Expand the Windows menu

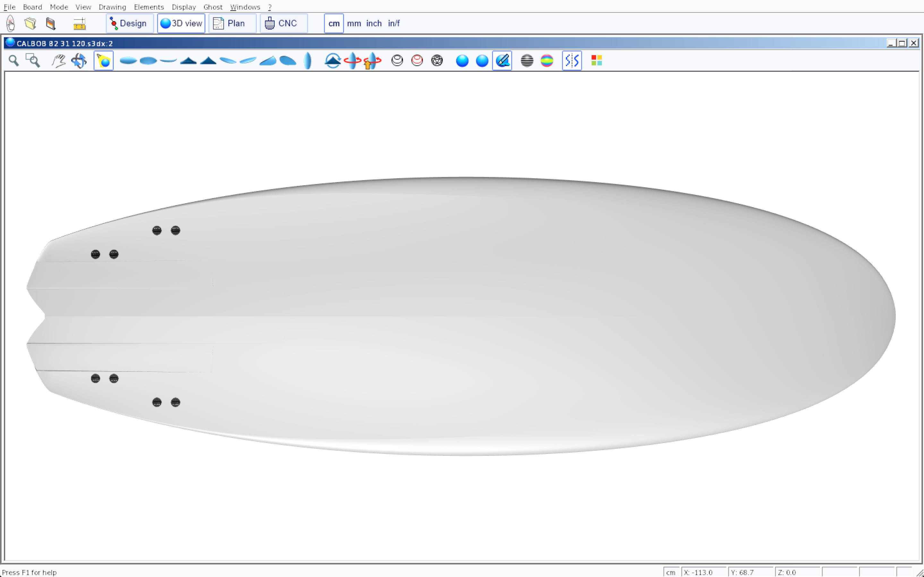[x=245, y=7]
